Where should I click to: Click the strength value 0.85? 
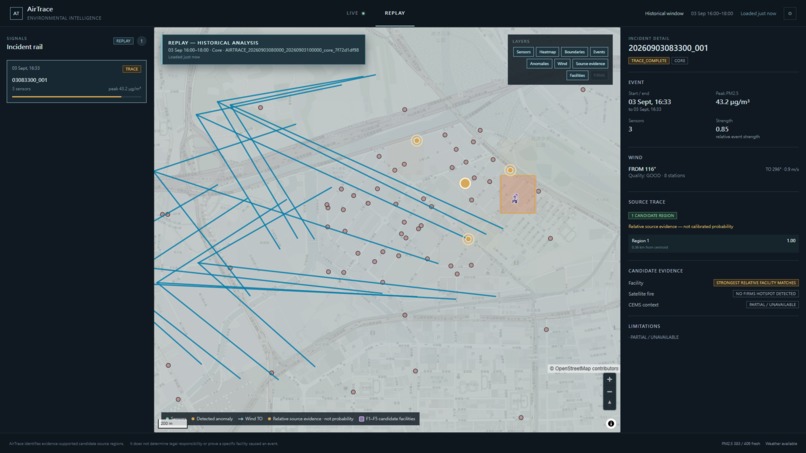[x=722, y=129]
